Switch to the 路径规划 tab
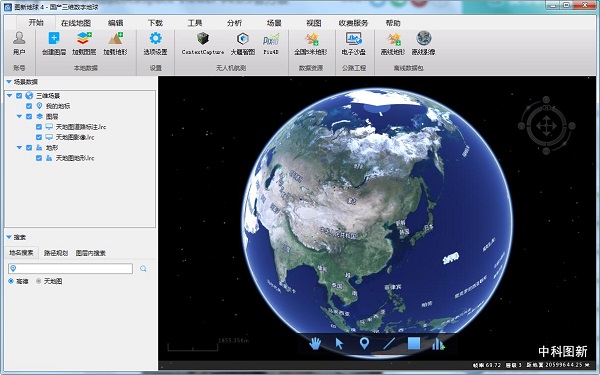Viewport: 600px width, 375px height. [56, 253]
